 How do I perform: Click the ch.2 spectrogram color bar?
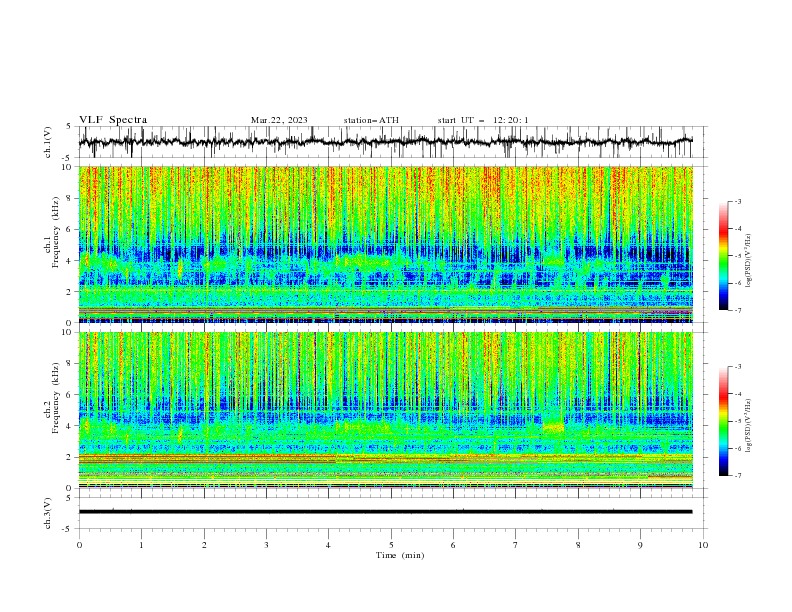point(723,421)
